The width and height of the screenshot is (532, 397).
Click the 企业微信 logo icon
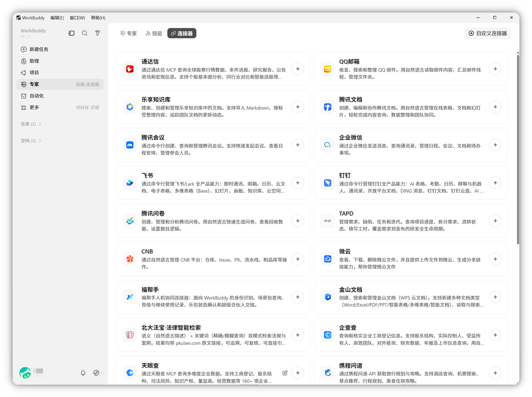pos(328,145)
